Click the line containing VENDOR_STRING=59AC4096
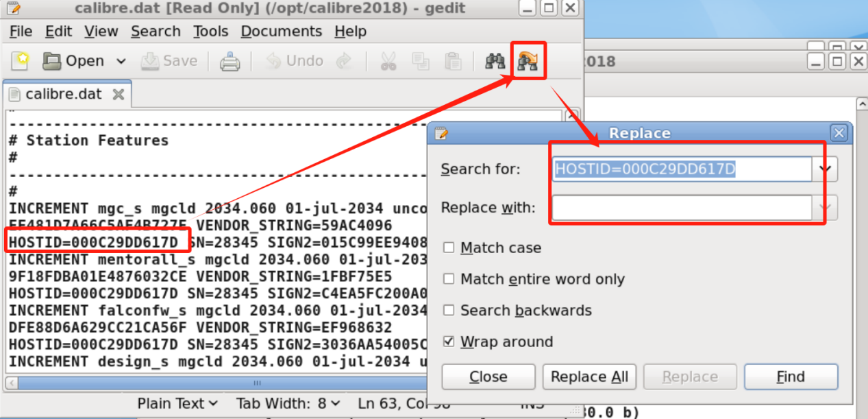The width and height of the screenshot is (868, 419). (200, 226)
